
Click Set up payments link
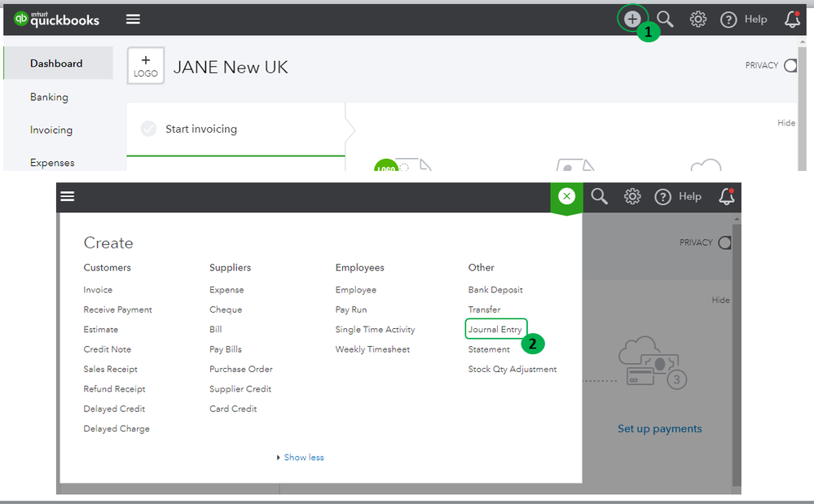click(x=659, y=428)
